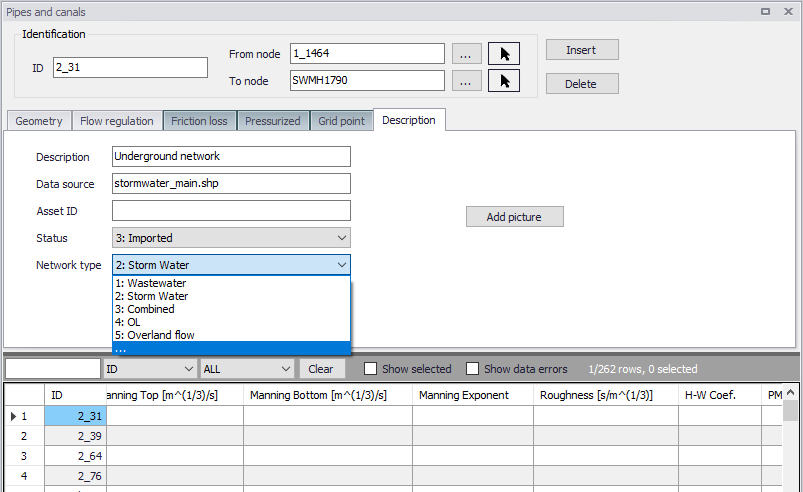Choose 2: Storm Water in the dropdown list
Viewport: 803px width, 492px height.
click(231, 296)
